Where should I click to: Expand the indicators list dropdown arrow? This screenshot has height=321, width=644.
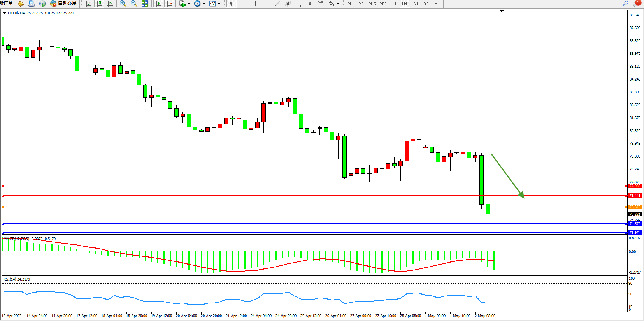[x=189, y=4]
